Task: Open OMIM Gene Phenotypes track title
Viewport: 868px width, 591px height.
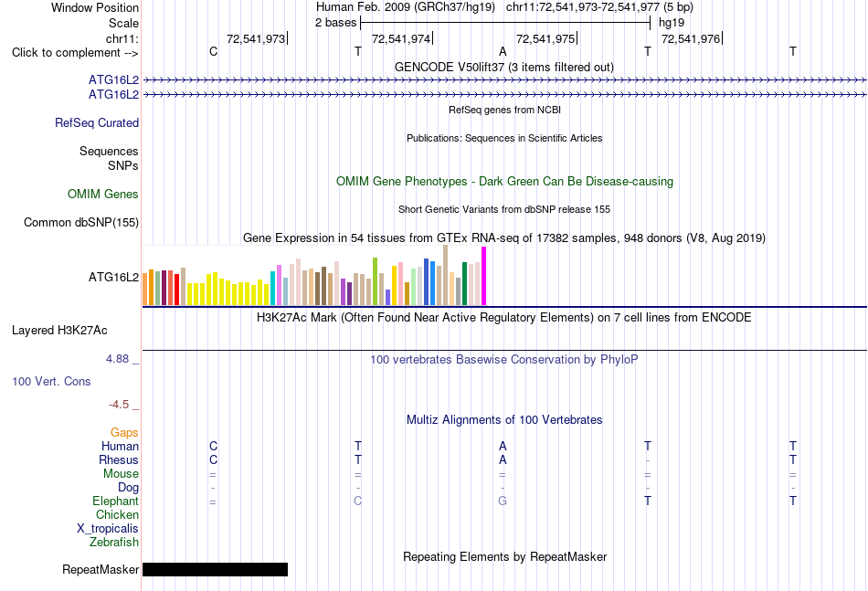Action: [x=505, y=182]
